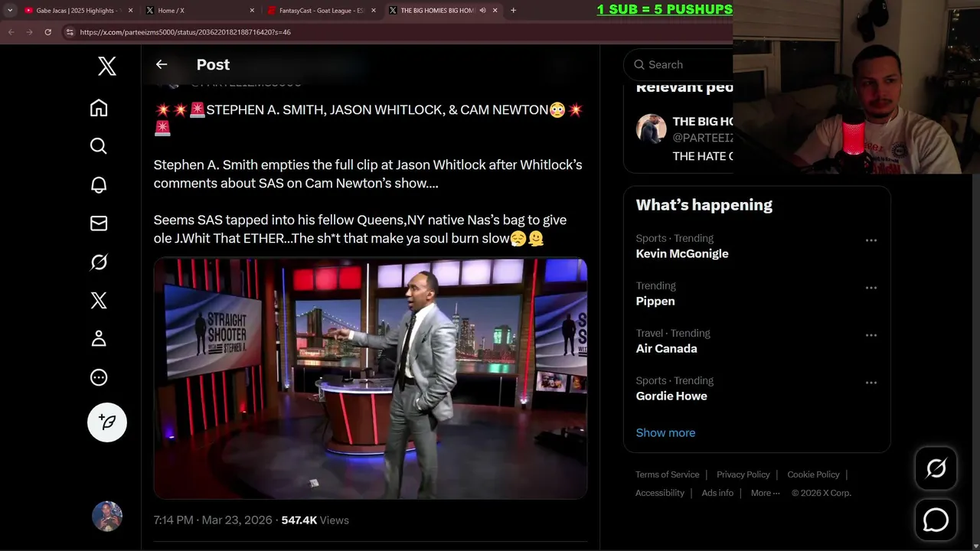Open Terms of Service link
980x551 pixels.
[667, 474]
